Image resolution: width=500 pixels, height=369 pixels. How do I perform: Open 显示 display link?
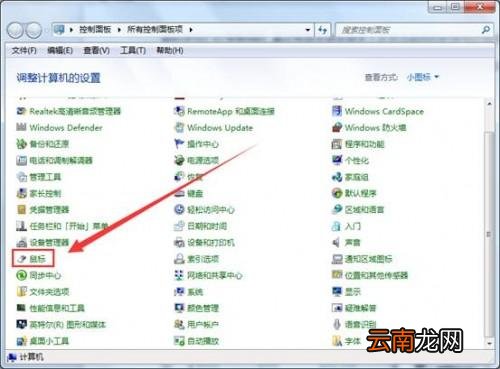tap(353, 292)
